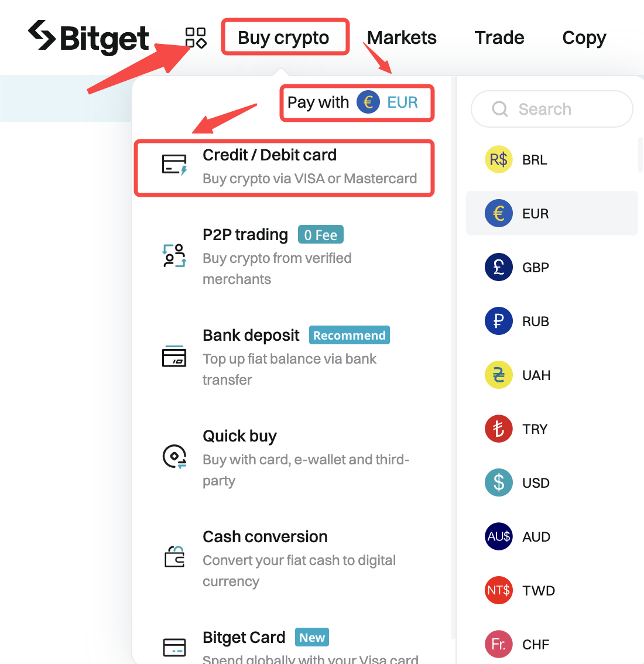Click the P2P trading icon

click(x=174, y=255)
